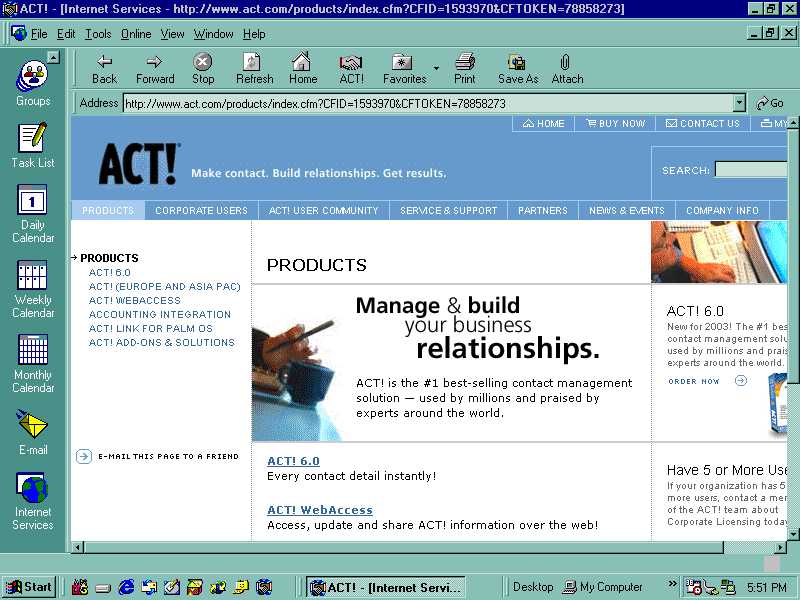Click the Go button next to address
Image resolution: width=800 pixels, height=600 pixels.
[x=769, y=103]
